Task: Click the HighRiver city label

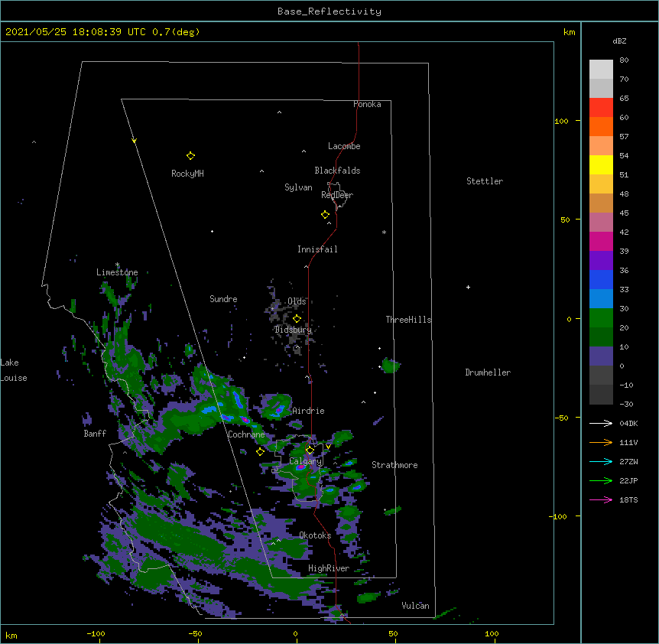Action: click(329, 568)
